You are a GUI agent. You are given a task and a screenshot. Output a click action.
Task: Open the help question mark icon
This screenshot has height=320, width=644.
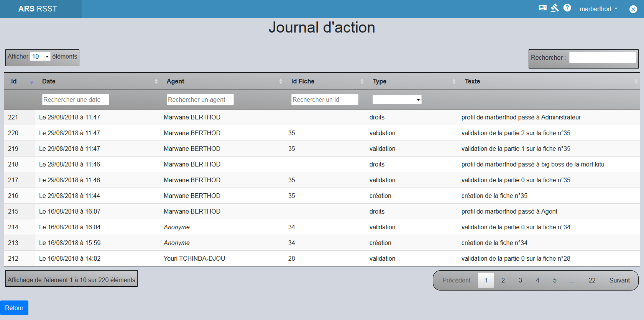point(567,8)
